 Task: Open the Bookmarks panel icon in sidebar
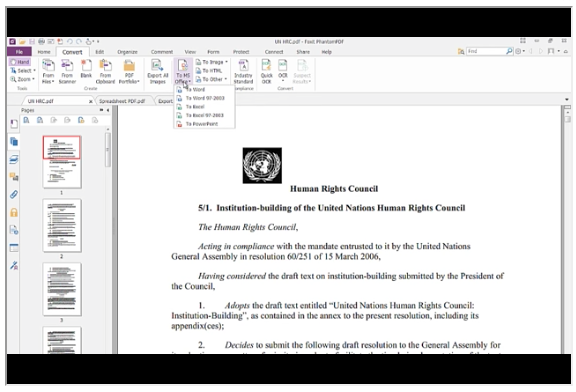14,124
